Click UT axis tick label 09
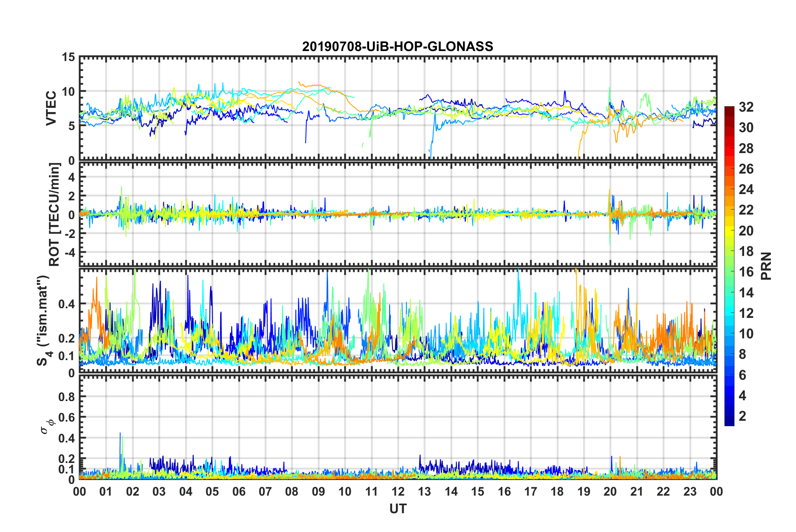The width and height of the screenshot is (796, 532). point(318,491)
